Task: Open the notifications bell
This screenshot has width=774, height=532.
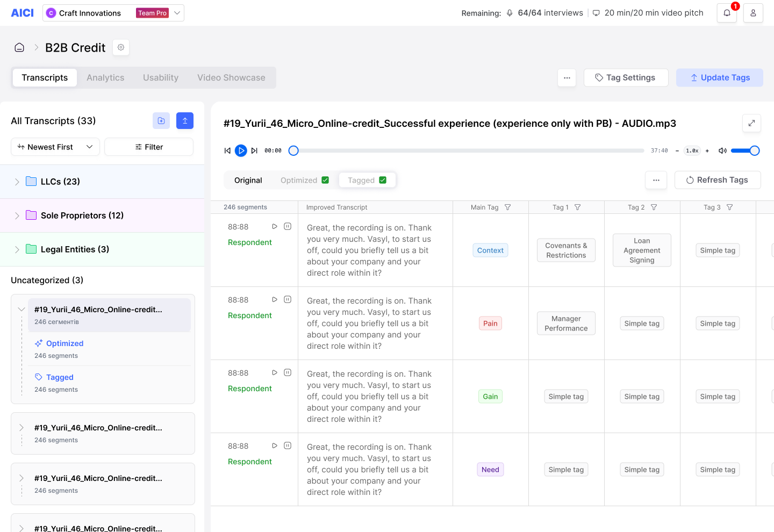Action: 727,13
